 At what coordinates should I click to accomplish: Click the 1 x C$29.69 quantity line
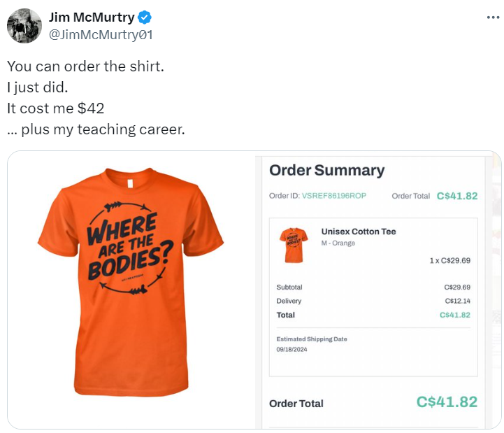[x=449, y=260]
